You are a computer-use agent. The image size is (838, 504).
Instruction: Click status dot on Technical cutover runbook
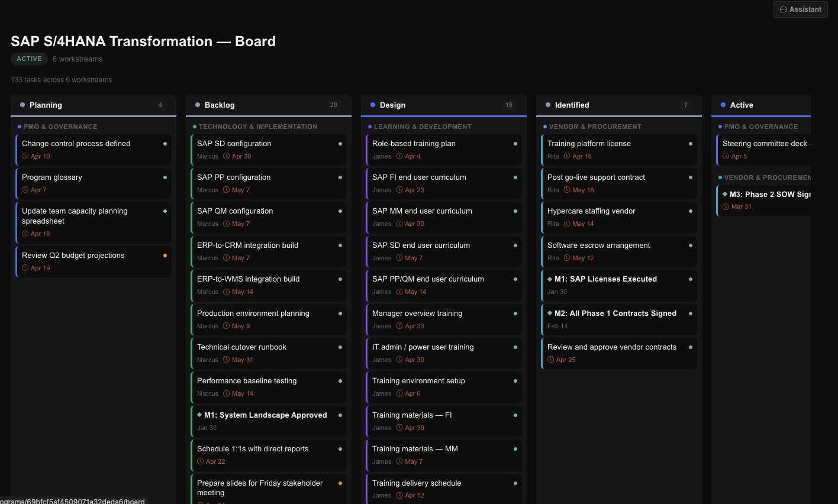pos(340,347)
